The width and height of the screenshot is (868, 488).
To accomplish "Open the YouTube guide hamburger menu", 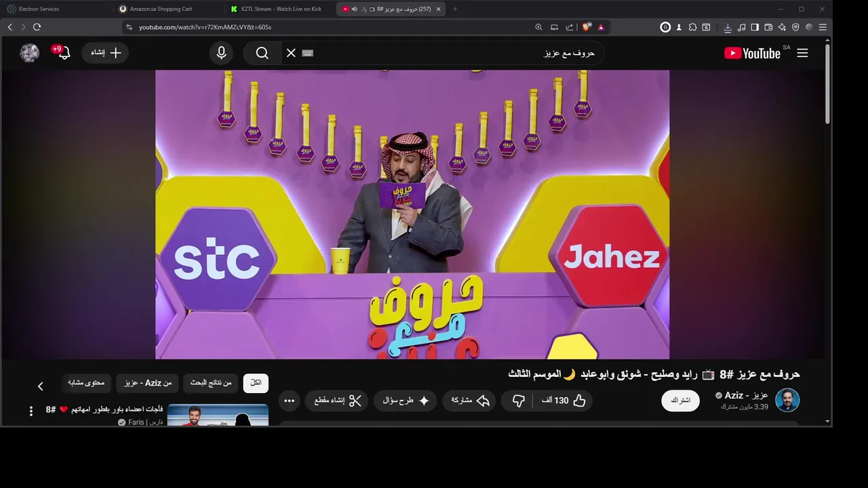I will (x=802, y=53).
